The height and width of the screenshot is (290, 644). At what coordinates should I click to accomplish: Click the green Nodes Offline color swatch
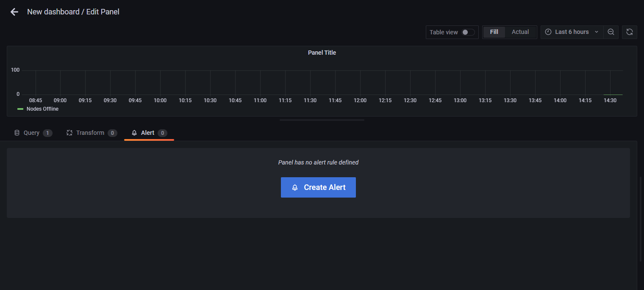(20, 109)
